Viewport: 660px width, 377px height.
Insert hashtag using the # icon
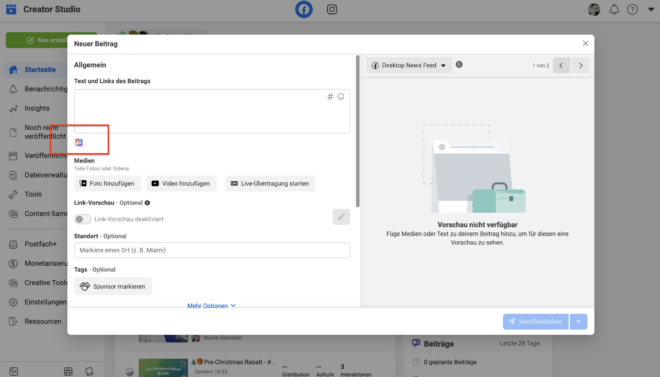(x=330, y=96)
